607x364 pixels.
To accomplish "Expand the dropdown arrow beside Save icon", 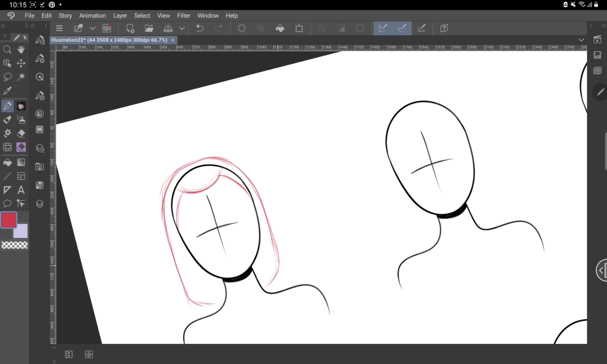I will (x=182, y=28).
